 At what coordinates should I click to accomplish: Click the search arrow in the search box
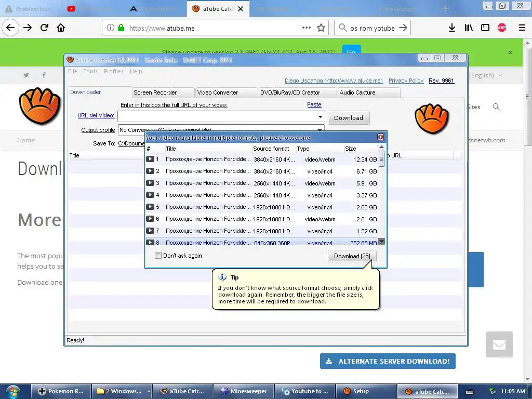tap(403, 28)
